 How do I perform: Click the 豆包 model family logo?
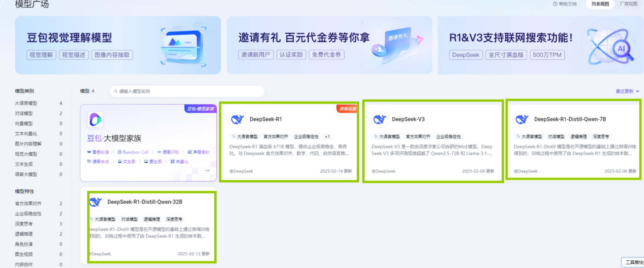pos(95,119)
